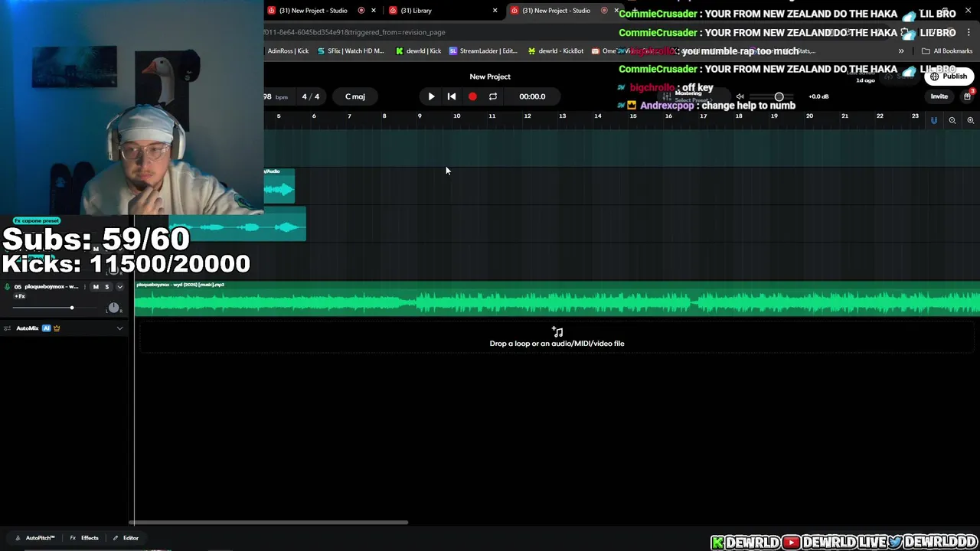
Task: Expand track 05 options chevron
Action: click(x=119, y=287)
